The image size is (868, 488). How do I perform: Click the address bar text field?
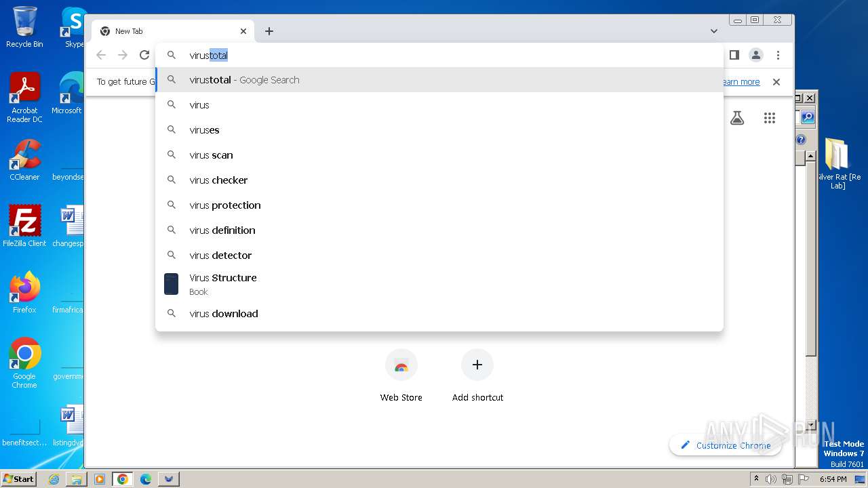(x=439, y=55)
